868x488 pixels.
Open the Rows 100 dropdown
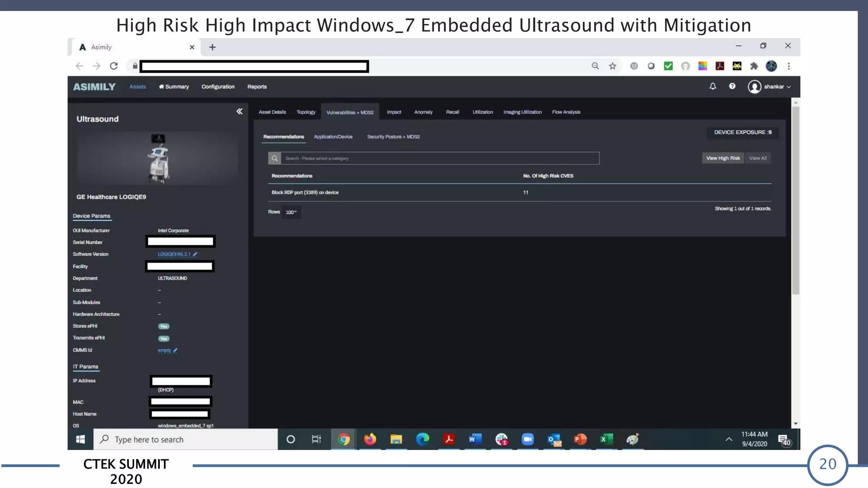coord(291,212)
